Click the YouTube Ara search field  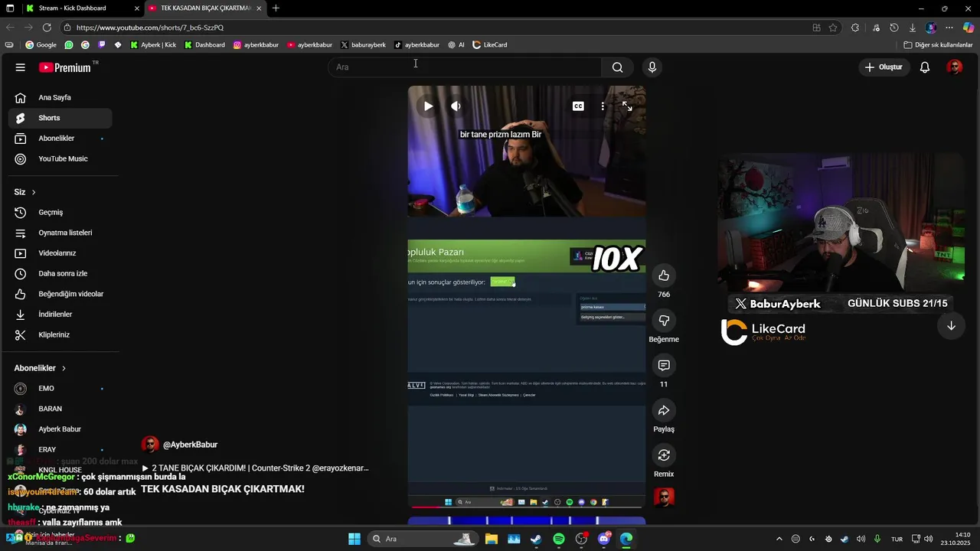pos(465,67)
